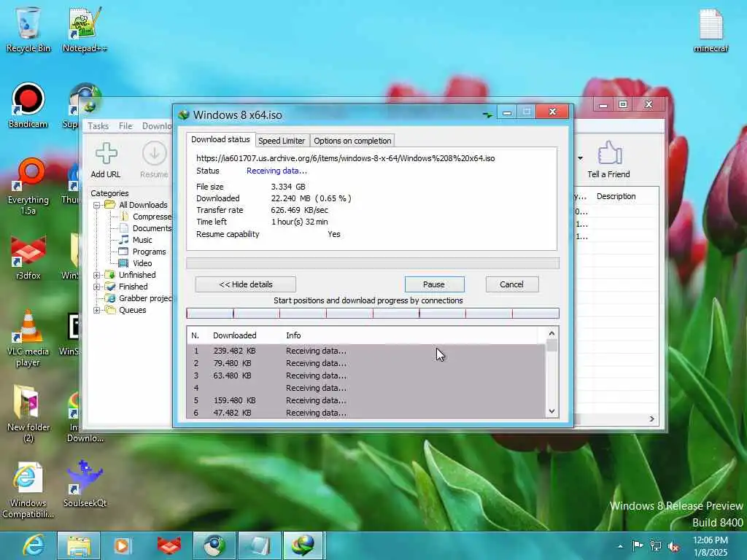Click the green tray arrow in download title bar
This screenshot has width=747, height=560.
pos(487,114)
